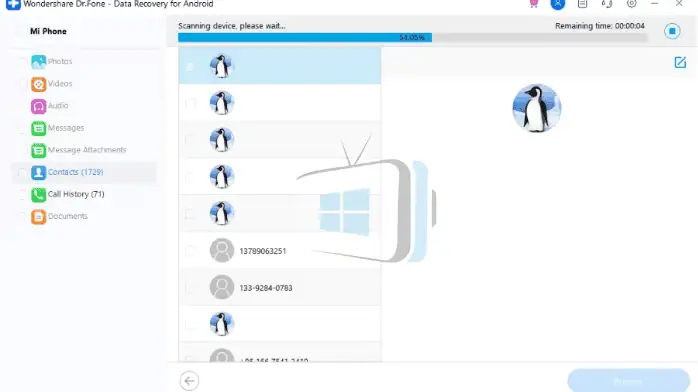698x392 pixels.
Task: Stop the device scan
Action: point(672,31)
